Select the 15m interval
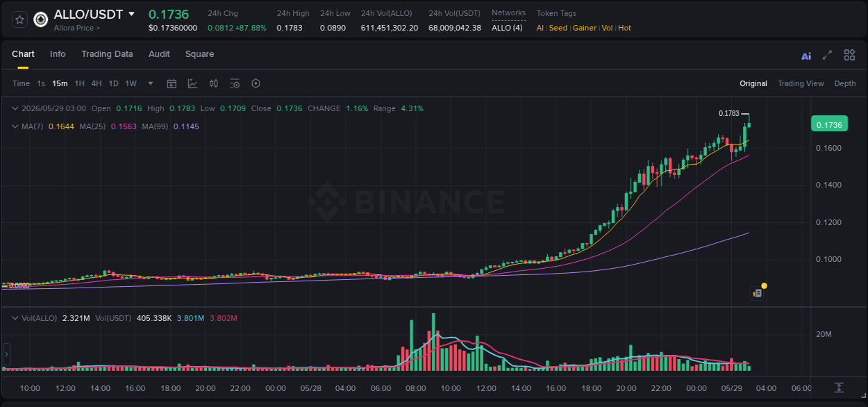This screenshot has height=407, width=868. point(60,83)
